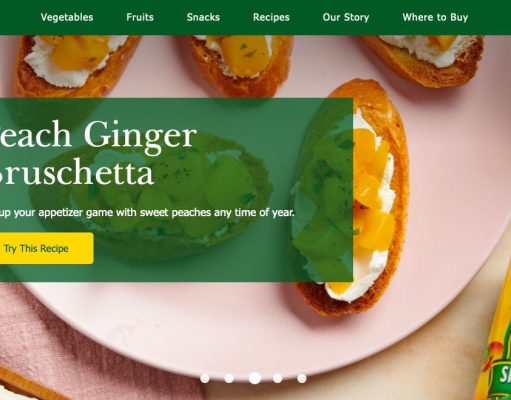Jump to the first carousel slide dot
The width and height of the screenshot is (511, 400).
205,378
